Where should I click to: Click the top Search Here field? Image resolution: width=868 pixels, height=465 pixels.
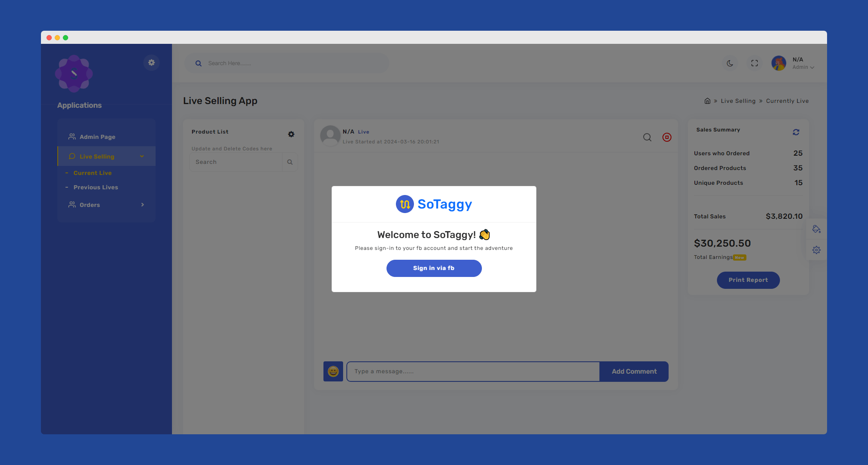pyautogui.click(x=287, y=64)
